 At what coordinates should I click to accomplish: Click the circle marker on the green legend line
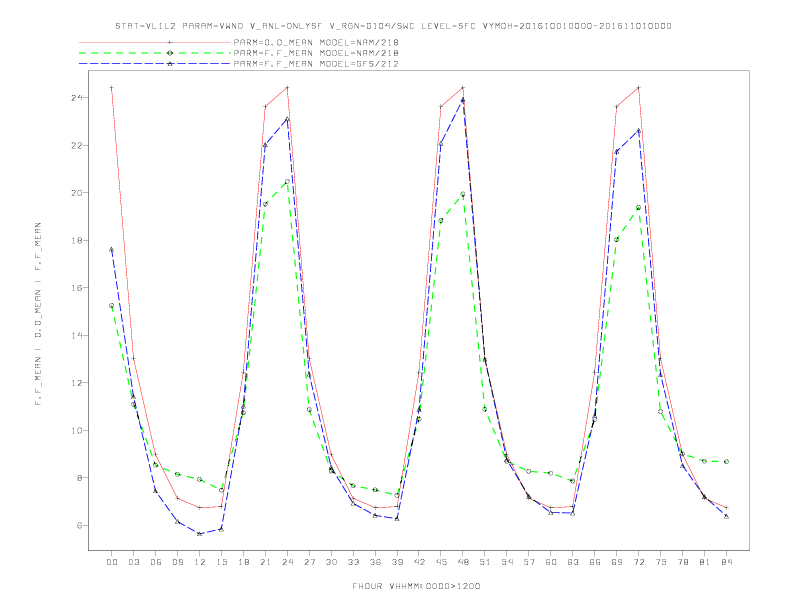tap(170, 53)
